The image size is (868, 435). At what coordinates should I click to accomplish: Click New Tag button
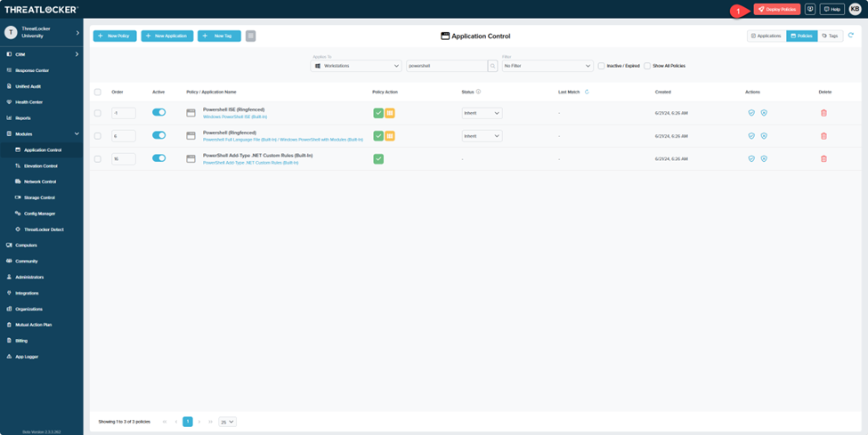[219, 36]
